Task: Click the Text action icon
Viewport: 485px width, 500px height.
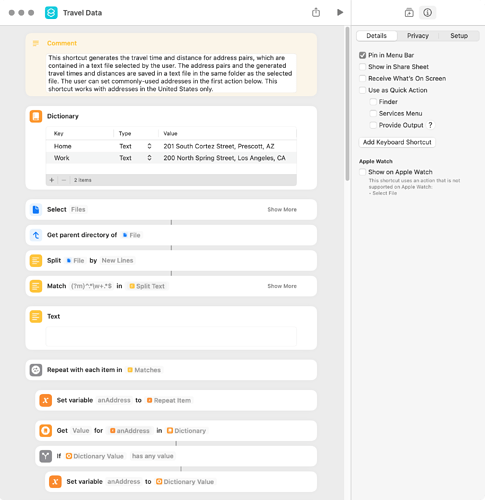Action: (x=36, y=316)
